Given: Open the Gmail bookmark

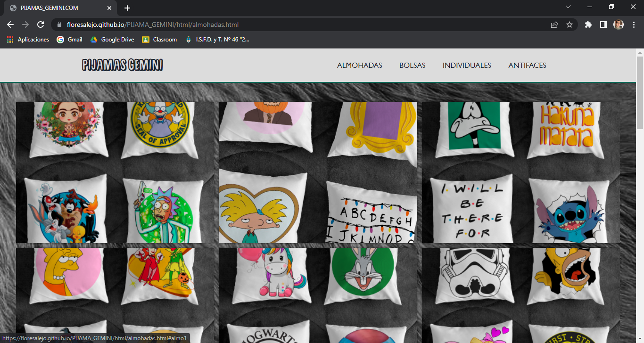Looking at the screenshot, I should coord(69,40).
